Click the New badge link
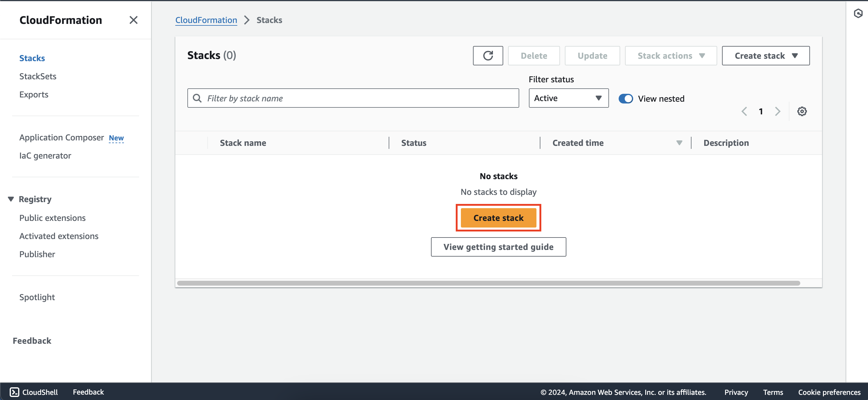 pyautogui.click(x=116, y=138)
